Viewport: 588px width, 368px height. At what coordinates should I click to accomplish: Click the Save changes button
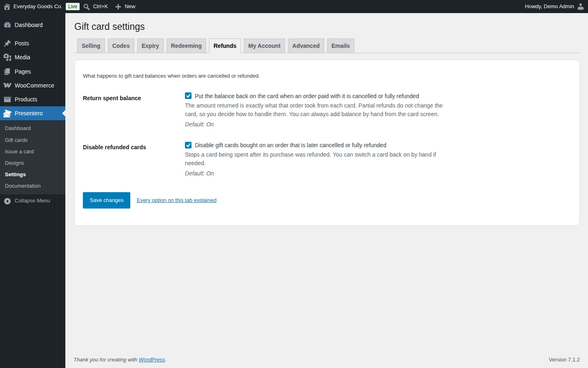tap(107, 200)
